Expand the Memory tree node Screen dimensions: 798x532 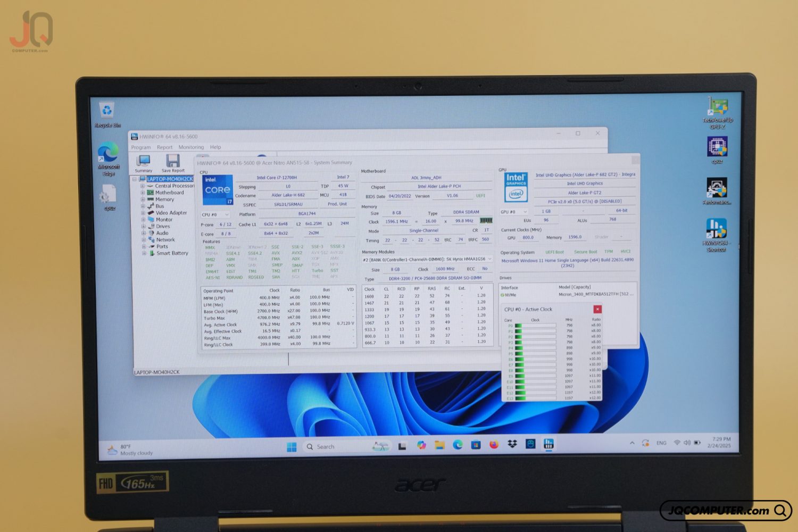click(142, 199)
